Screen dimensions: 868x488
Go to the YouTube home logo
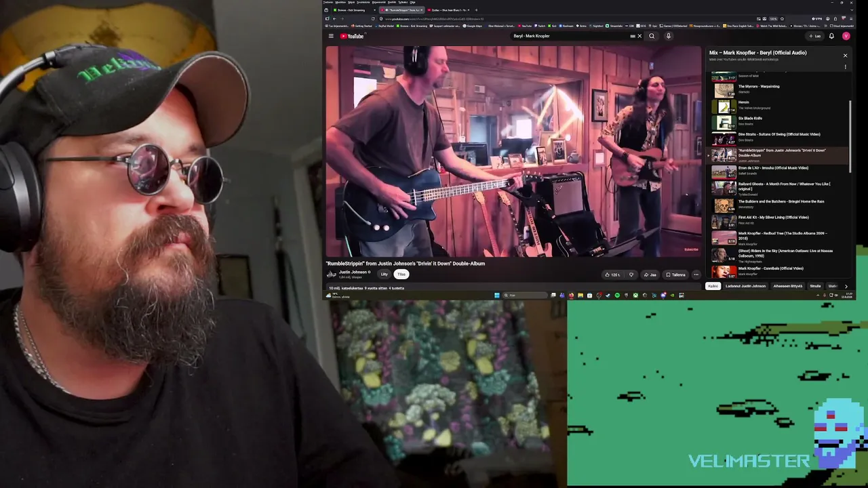click(352, 36)
